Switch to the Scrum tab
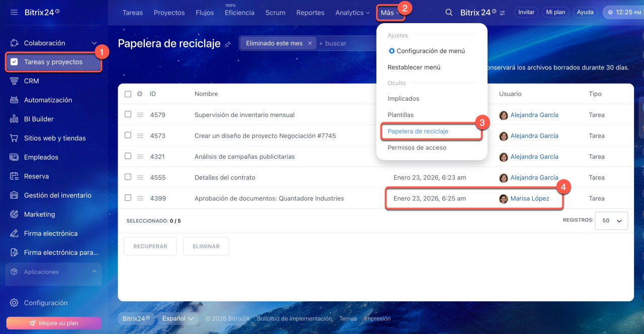Image resolution: width=644 pixels, height=334 pixels. tap(275, 13)
